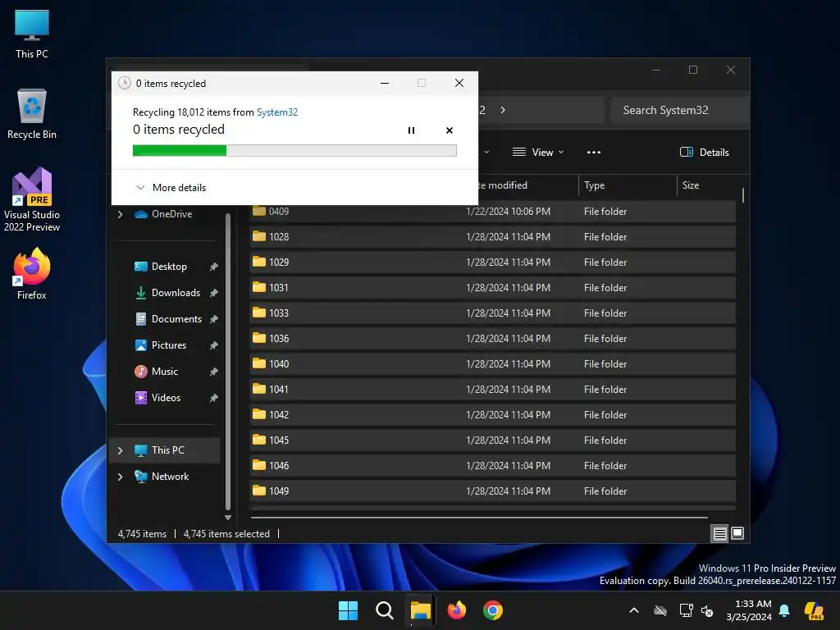Cancel the recycling operation with the X
The height and width of the screenshot is (630, 840).
(450, 130)
